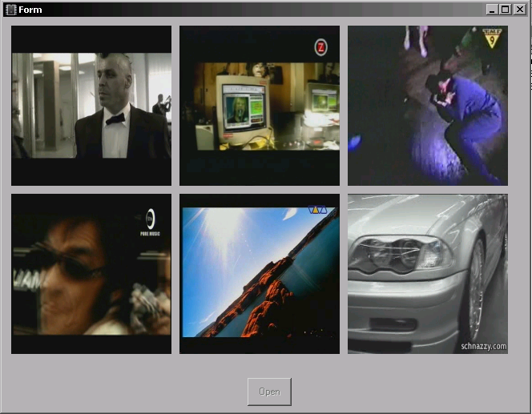The width and height of the screenshot is (532, 414).
Task: Click the schnazzy.com watermark text
Action: click(x=483, y=347)
